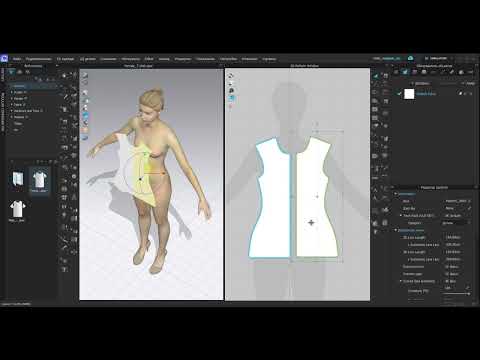Viewport: 480px width, 360px height.
Task: Select the left white pattern piece in the 2D window
Action: pyautogui.click(x=273, y=200)
